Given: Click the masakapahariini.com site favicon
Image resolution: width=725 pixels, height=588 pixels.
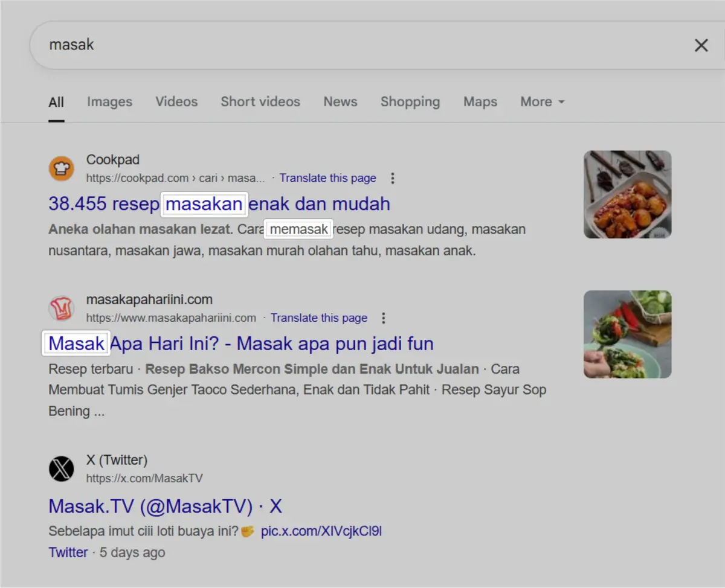Looking at the screenshot, I should click(61, 308).
